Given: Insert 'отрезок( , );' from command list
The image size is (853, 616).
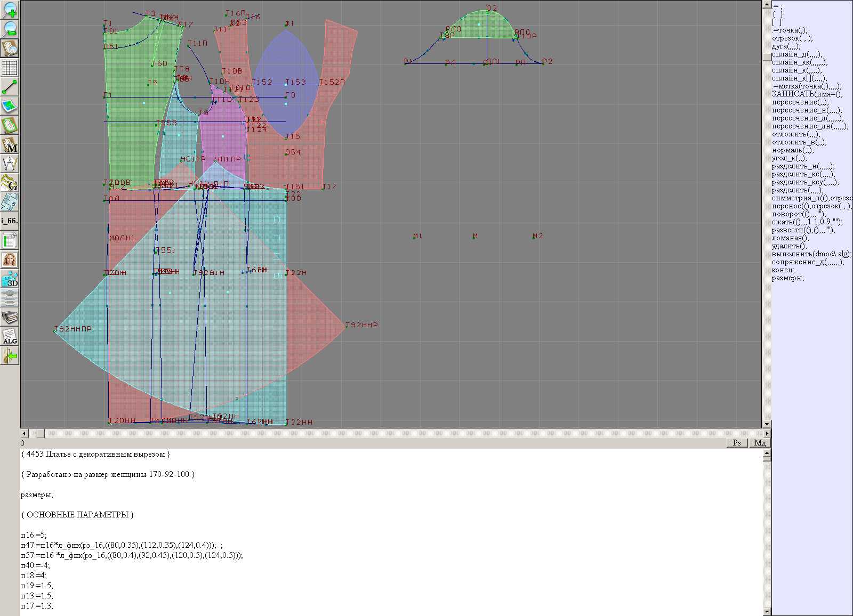Looking at the screenshot, I should [792, 38].
